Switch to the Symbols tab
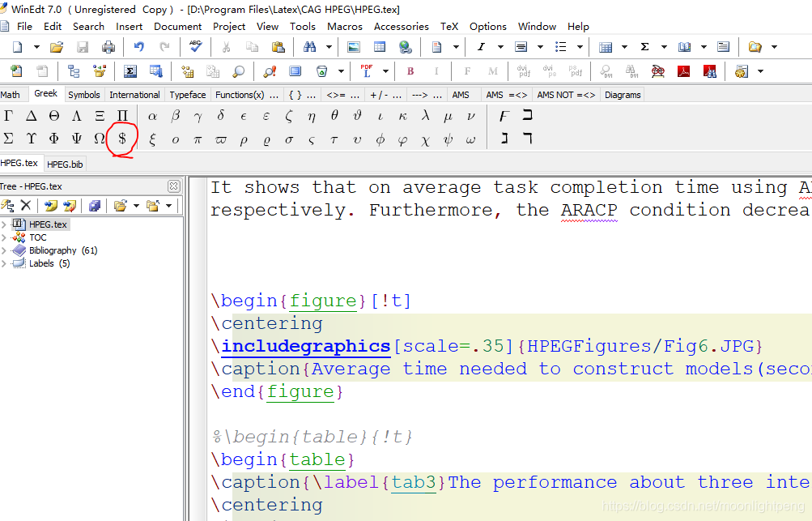This screenshot has width=812, height=521. tap(84, 95)
